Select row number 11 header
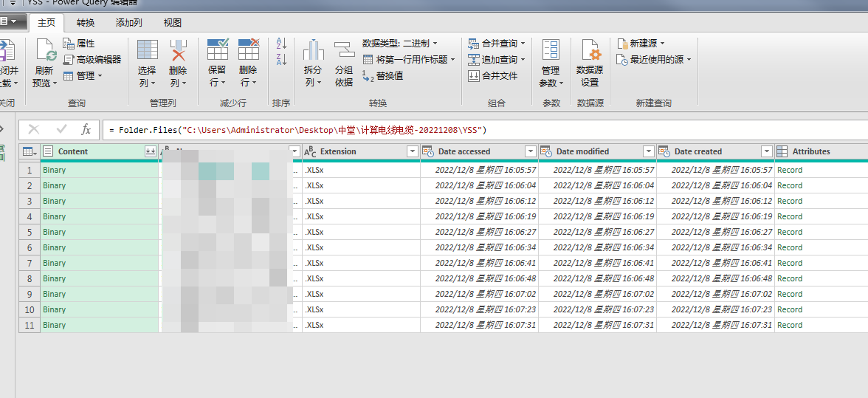The height and width of the screenshot is (398, 868). point(30,325)
